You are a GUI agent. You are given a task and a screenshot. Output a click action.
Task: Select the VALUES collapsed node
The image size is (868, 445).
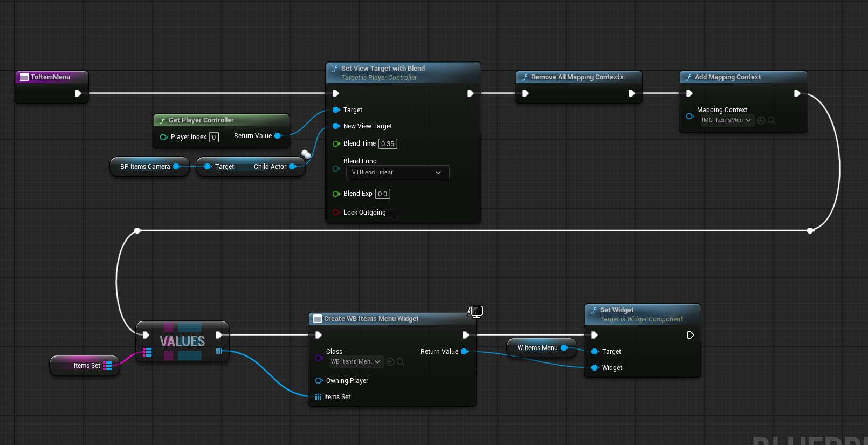182,341
